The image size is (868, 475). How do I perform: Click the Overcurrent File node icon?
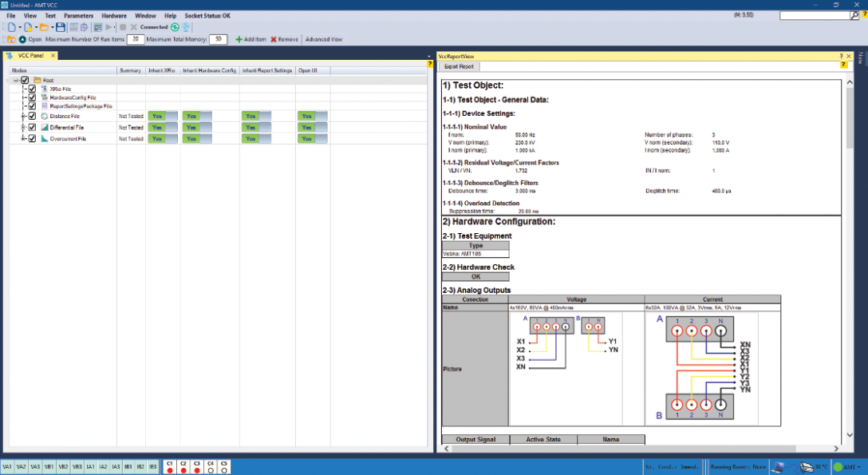point(45,138)
